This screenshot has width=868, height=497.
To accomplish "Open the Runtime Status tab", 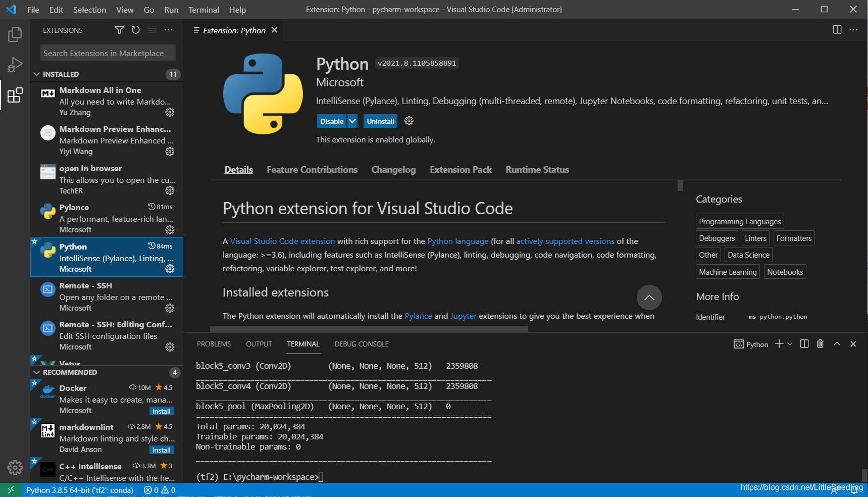I will [537, 170].
